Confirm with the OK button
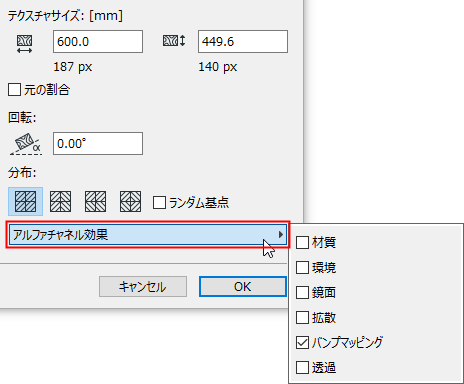 click(243, 287)
